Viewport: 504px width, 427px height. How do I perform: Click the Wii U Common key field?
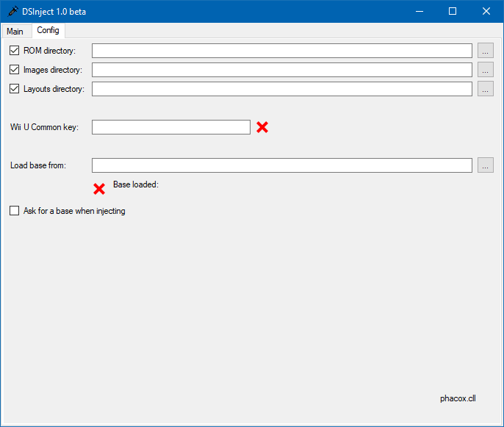pyautogui.click(x=171, y=127)
